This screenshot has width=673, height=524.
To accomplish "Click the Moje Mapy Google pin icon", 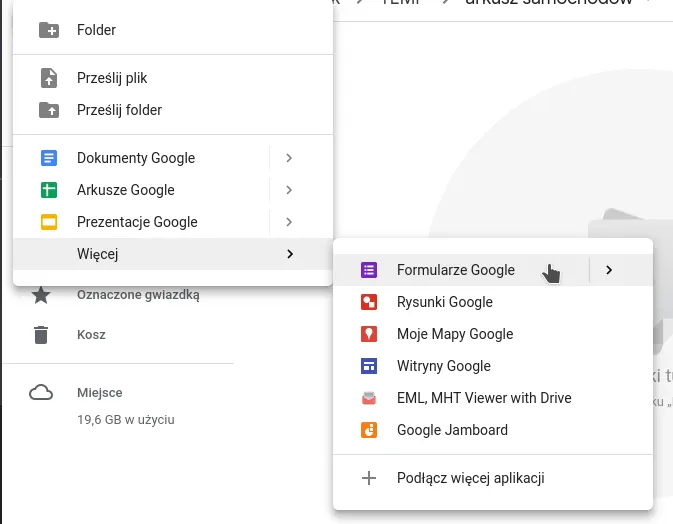I will pyautogui.click(x=369, y=334).
